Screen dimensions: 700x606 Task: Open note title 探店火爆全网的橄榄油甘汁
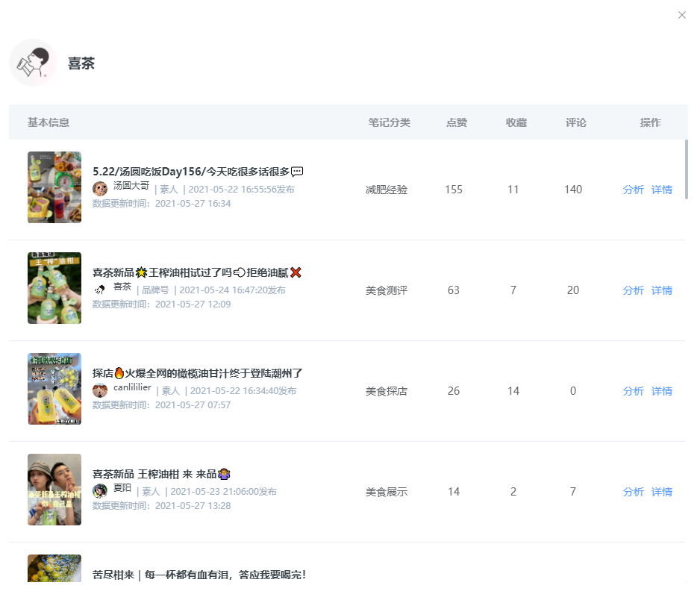[197, 373]
